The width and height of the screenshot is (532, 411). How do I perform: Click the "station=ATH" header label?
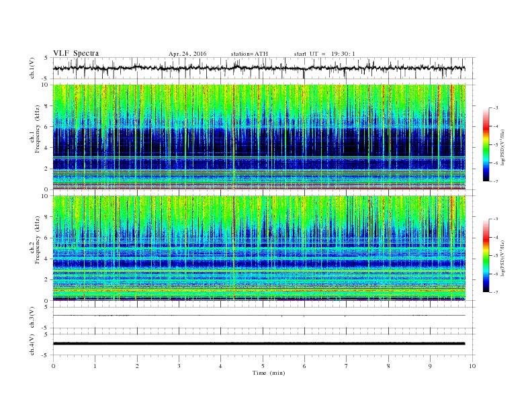[x=249, y=54]
